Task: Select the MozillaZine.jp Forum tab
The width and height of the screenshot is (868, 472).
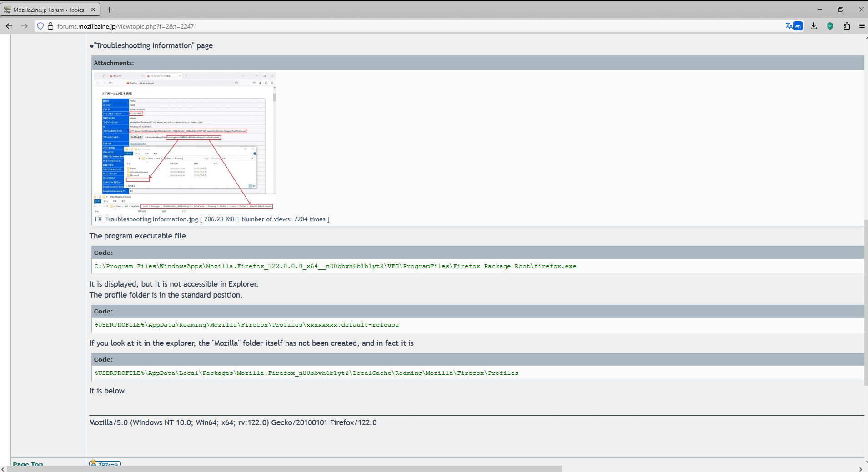Action: [48, 10]
